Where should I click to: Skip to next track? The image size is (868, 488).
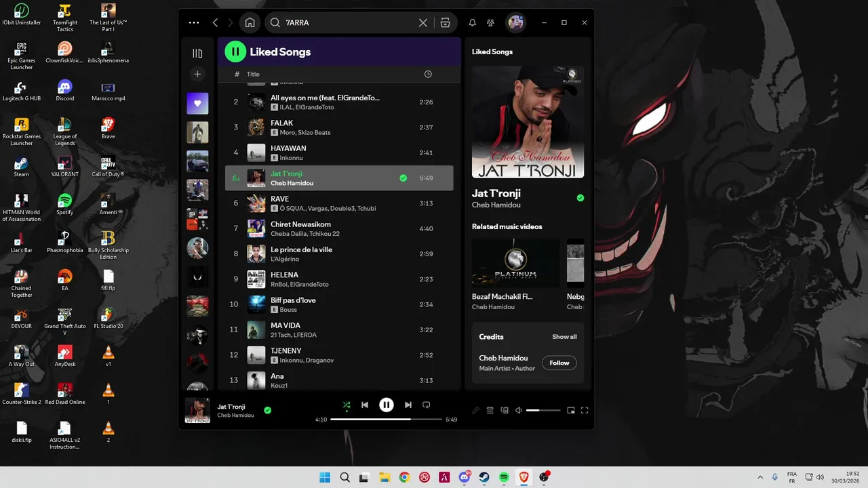pyautogui.click(x=408, y=405)
